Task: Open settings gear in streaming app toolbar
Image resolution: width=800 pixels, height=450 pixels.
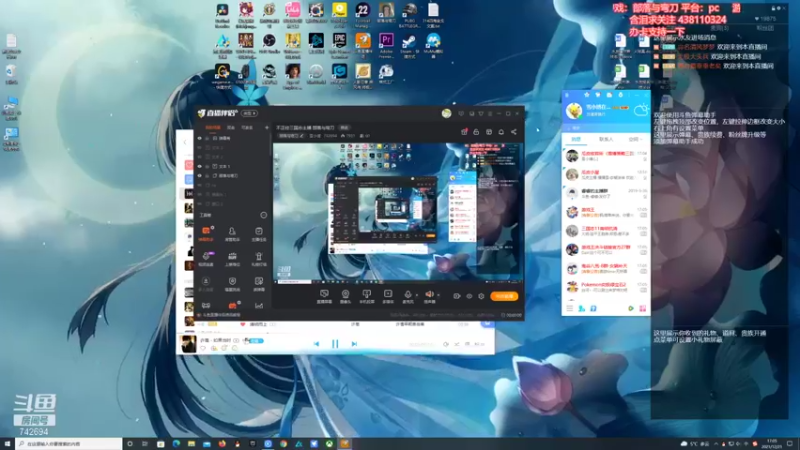Action: (481, 296)
